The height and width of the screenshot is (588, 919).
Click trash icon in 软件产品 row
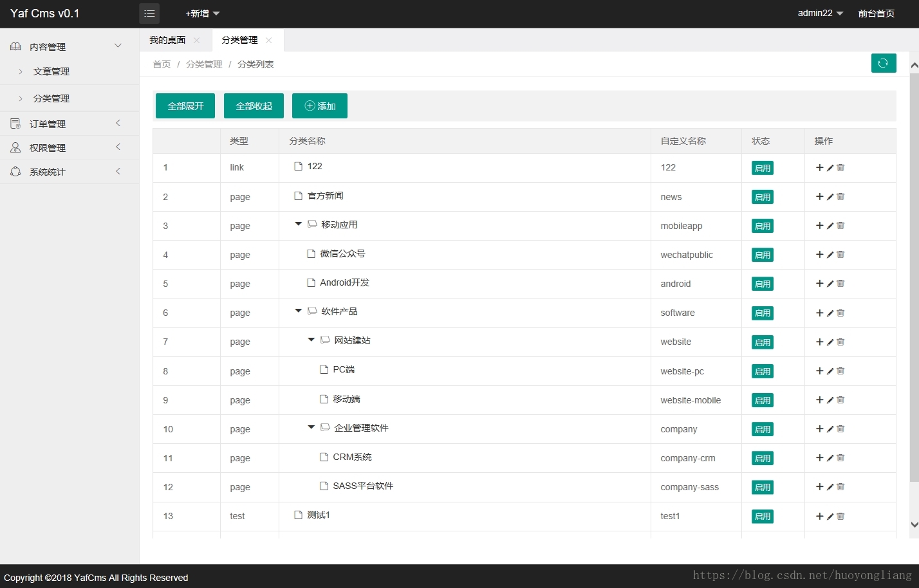click(x=840, y=313)
